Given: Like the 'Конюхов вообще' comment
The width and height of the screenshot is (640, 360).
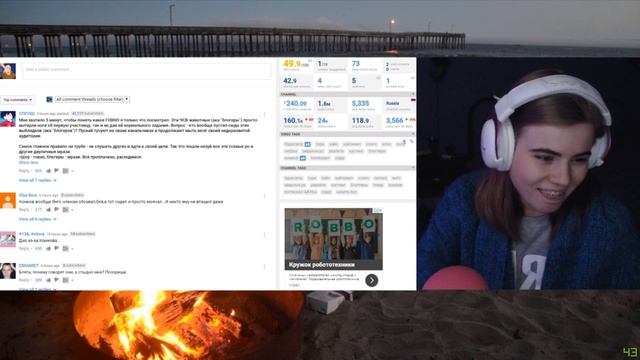Looking at the screenshot, I should click(49, 209).
